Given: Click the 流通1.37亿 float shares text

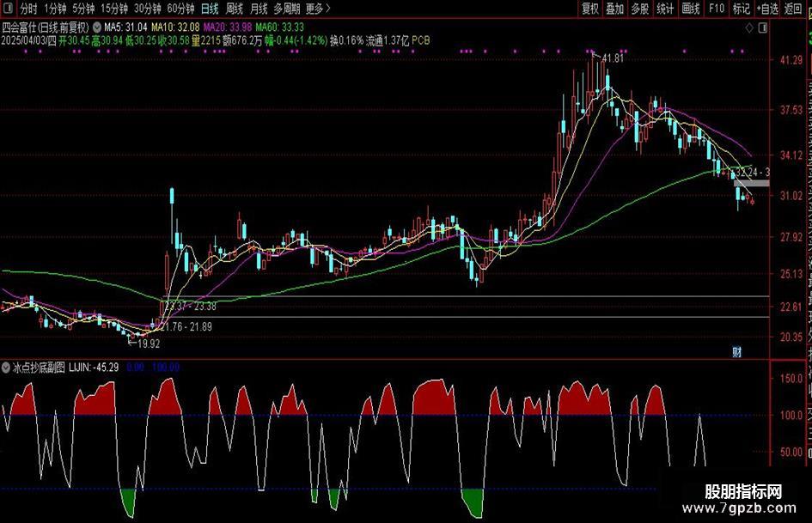Looking at the screenshot, I should (x=388, y=40).
